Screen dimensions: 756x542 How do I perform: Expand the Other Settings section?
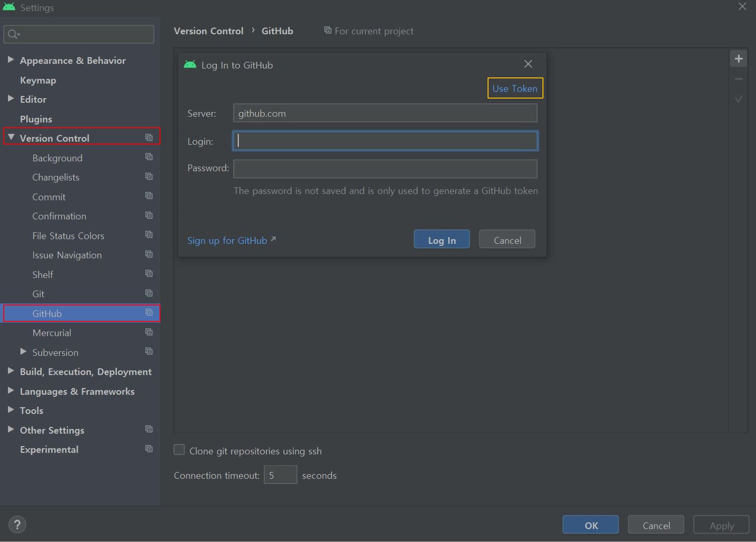[10, 429]
